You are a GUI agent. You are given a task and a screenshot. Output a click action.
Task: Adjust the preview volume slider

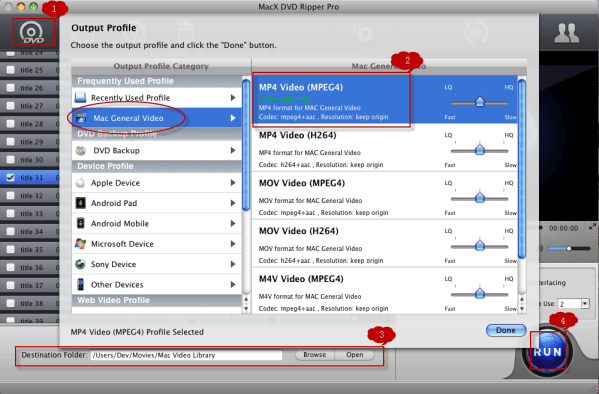569,249
